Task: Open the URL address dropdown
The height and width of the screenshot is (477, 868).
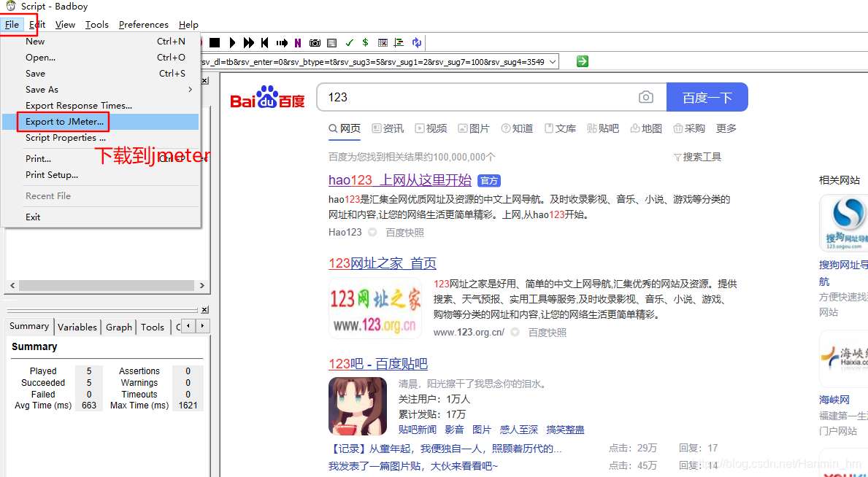Action: (553, 62)
